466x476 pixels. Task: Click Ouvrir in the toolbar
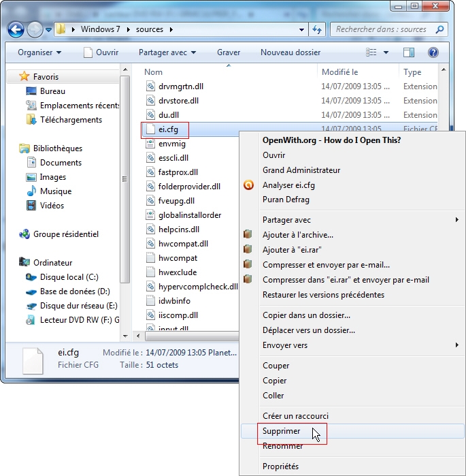pos(101,52)
